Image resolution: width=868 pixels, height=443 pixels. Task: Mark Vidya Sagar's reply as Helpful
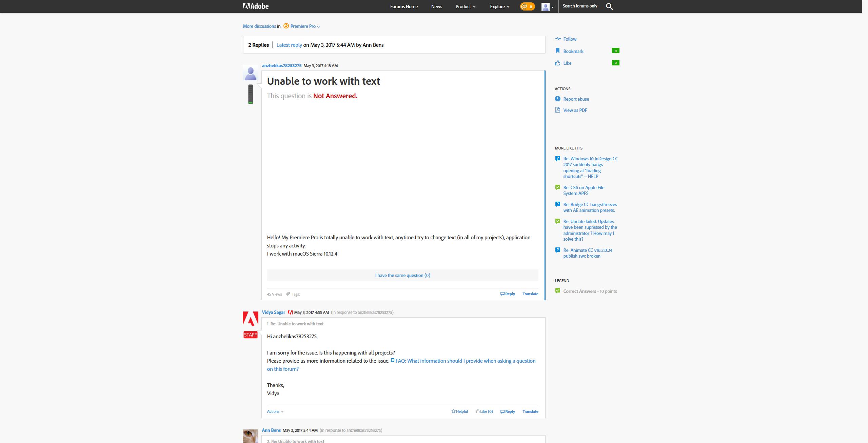(x=460, y=411)
